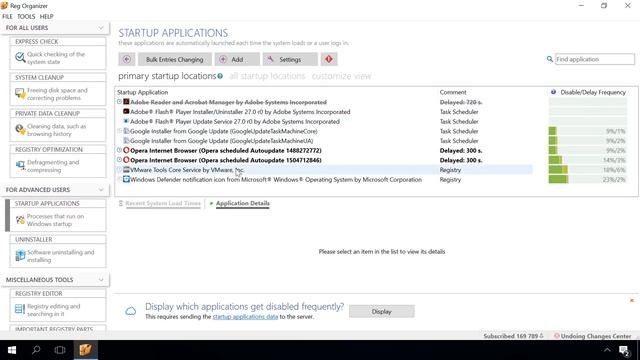Collapse the For All Users section
640x360 pixels.
click(101, 28)
